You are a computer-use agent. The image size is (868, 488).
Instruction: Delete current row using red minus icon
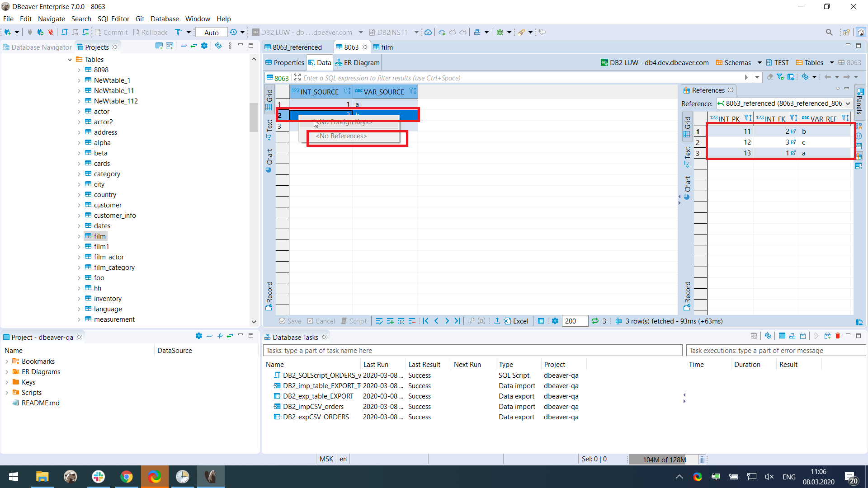click(412, 321)
